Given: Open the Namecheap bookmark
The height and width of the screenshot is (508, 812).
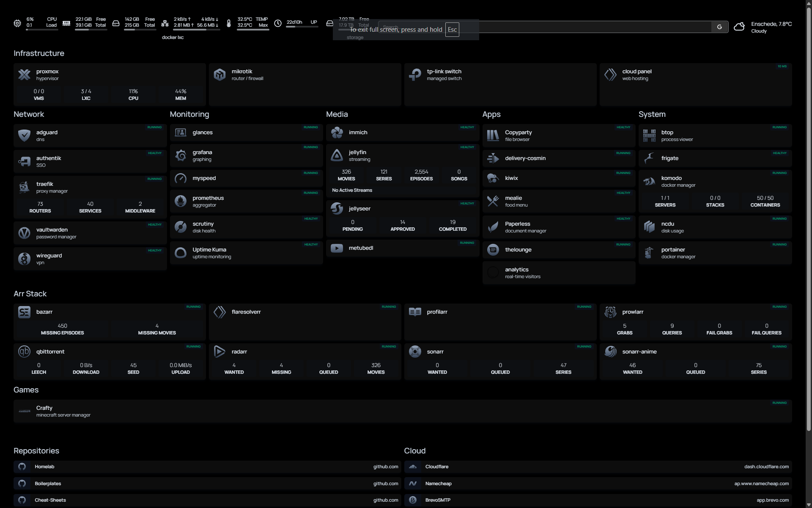Looking at the screenshot, I should click(598, 483).
